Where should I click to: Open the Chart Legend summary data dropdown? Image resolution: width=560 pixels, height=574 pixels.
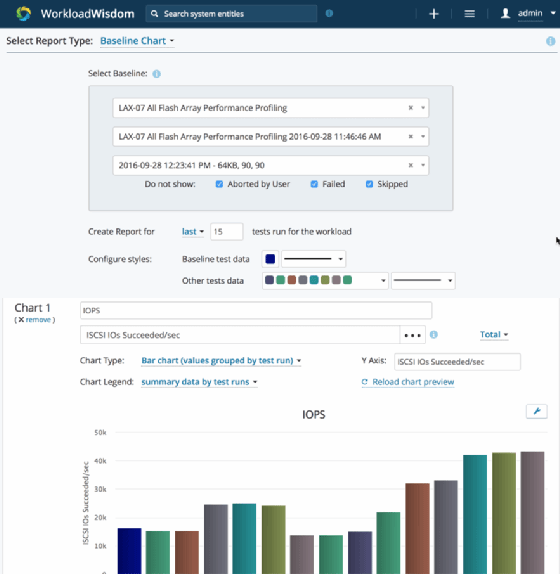[199, 382]
